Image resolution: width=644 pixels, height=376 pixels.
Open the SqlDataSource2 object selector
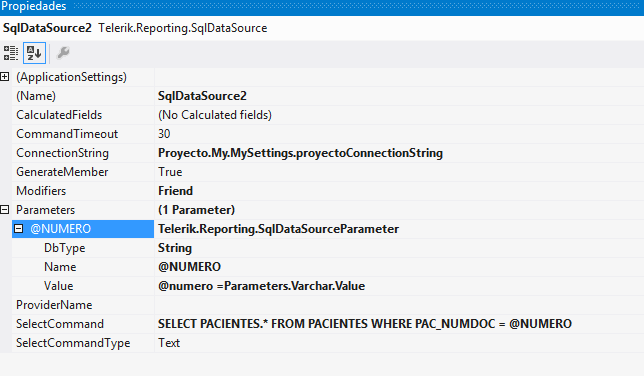pyautogui.click(x=322, y=28)
